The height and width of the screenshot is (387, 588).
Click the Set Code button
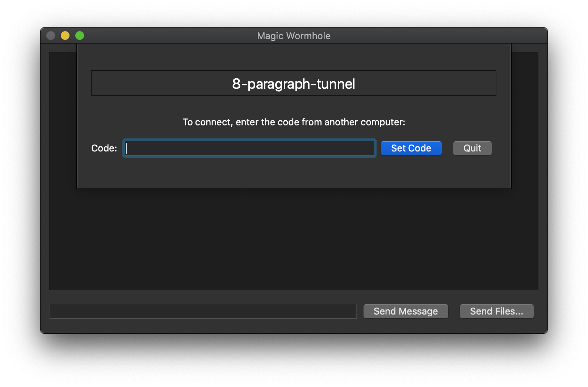pos(411,148)
